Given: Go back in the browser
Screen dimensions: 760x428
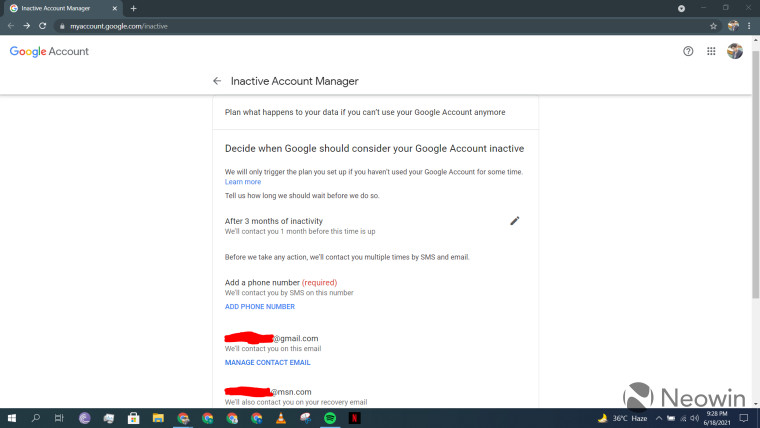Looking at the screenshot, I should [x=11, y=26].
